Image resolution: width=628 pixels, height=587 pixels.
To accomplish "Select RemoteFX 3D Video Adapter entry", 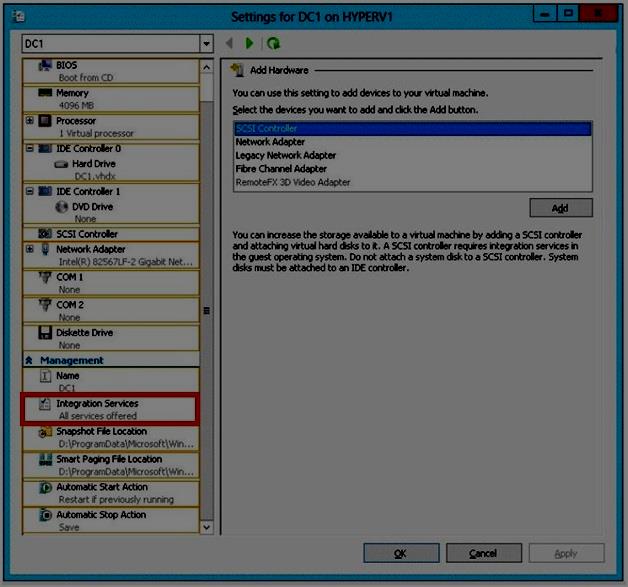I will tap(412, 182).
